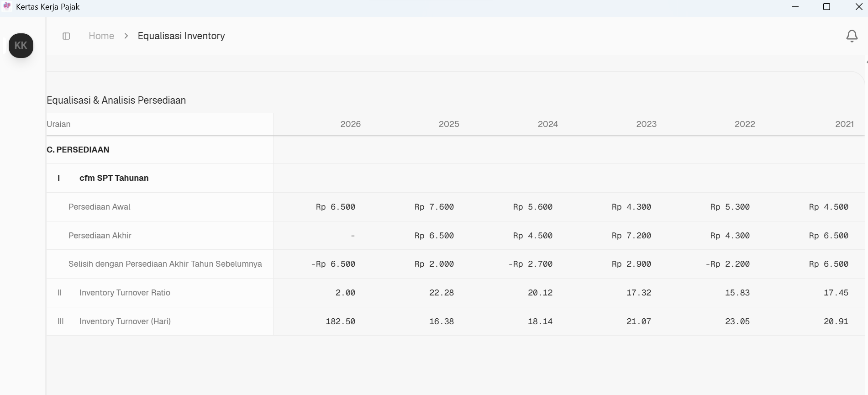The width and height of the screenshot is (868, 395).
Task: Open the notifications bell
Action: [x=852, y=36]
